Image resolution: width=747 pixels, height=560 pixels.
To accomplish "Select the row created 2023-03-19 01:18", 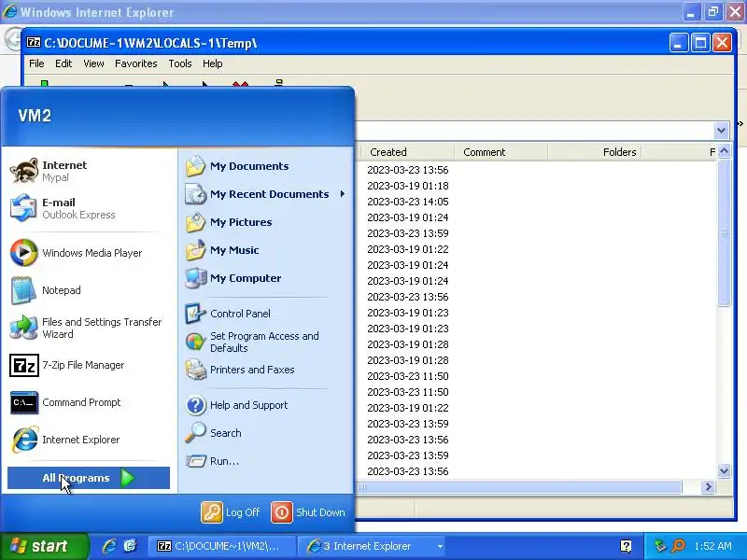I will 408,186.
